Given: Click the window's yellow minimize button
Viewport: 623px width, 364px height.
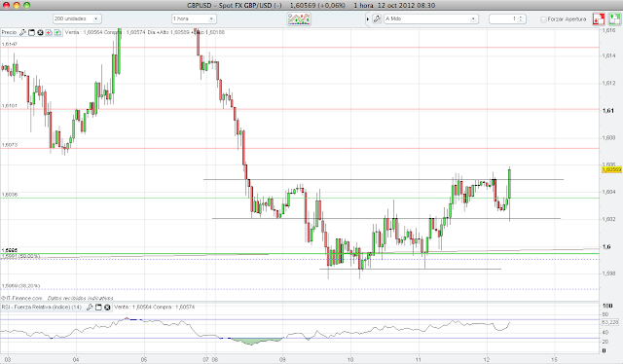Looking at the screenshot, I should (x=17, y=5).
